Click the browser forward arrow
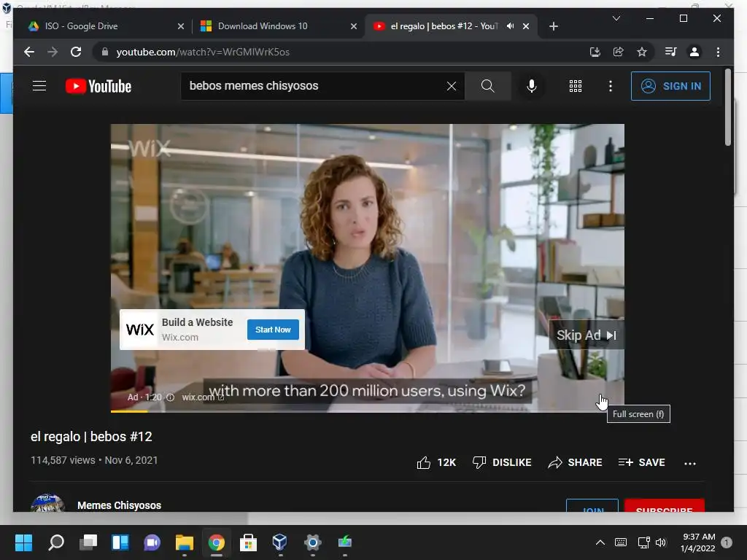747x560 pixels. tap(53, 52)
